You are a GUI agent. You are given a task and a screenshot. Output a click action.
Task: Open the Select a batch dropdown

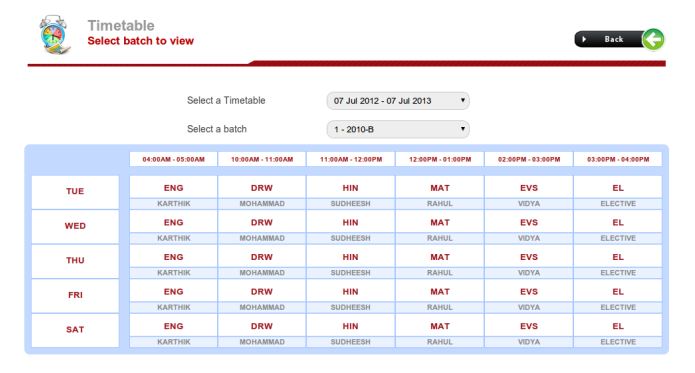click(x=398, y=129)
